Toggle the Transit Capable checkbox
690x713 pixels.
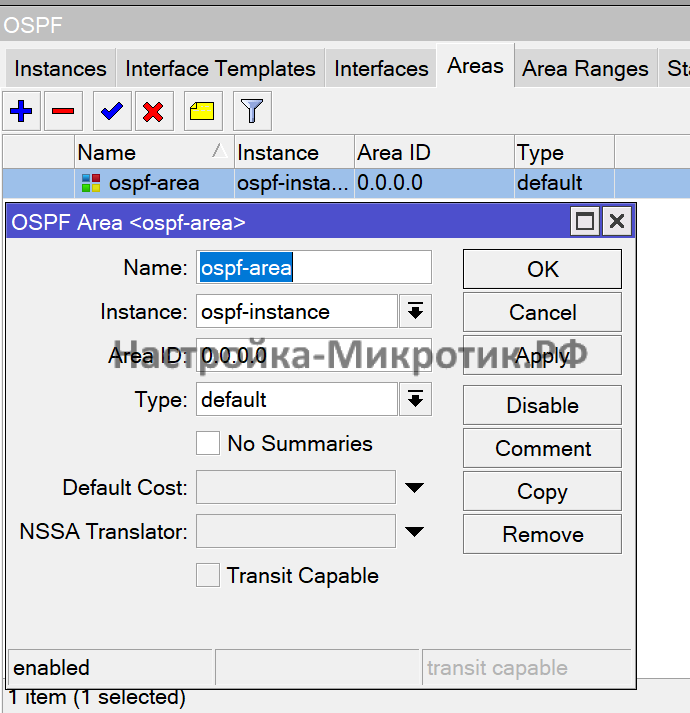click(x=208, y=575)
